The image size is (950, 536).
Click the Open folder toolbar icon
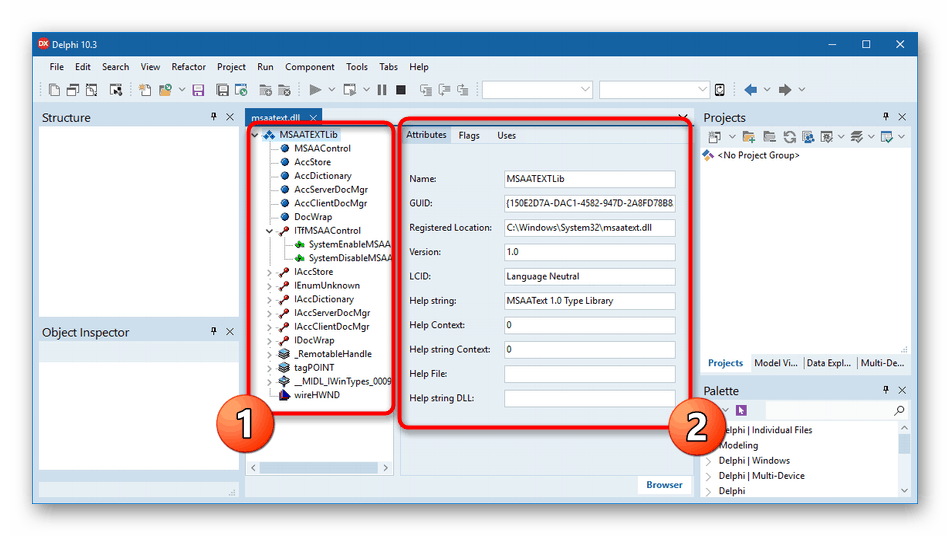point(165,90)
